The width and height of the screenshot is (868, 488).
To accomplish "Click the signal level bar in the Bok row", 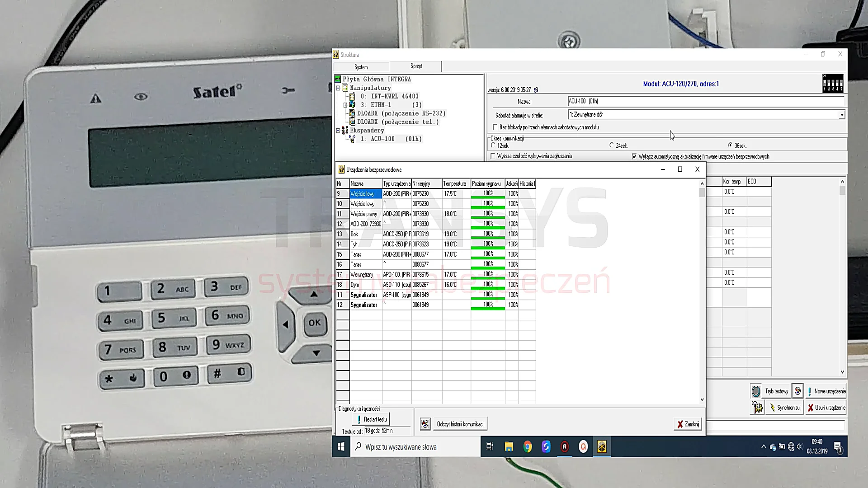I will click(x=488, y=234).
